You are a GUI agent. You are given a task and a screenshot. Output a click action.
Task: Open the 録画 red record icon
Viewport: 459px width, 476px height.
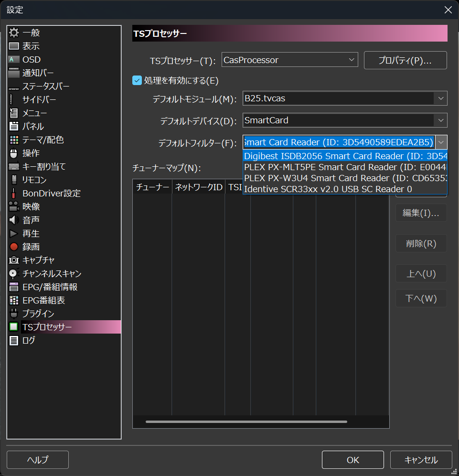14,247
